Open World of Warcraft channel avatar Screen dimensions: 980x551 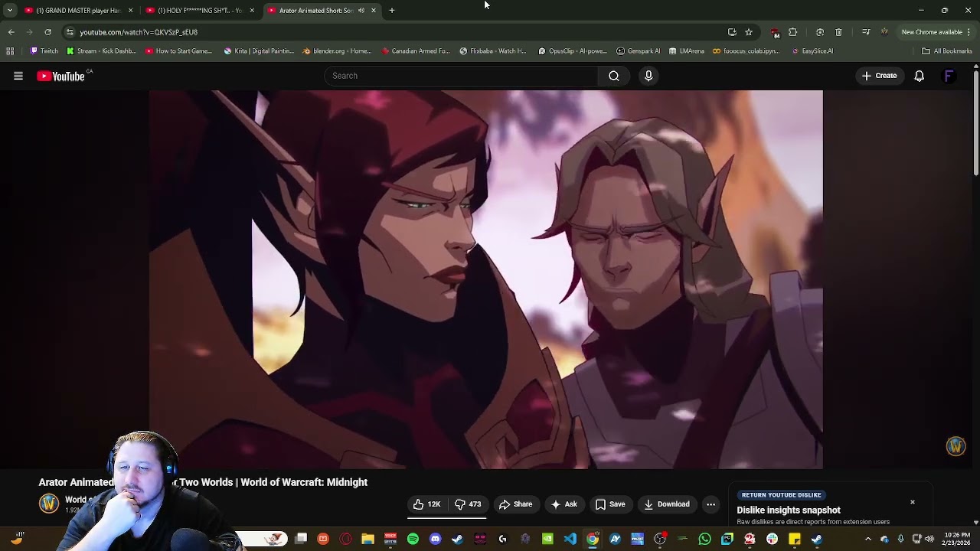49,503
